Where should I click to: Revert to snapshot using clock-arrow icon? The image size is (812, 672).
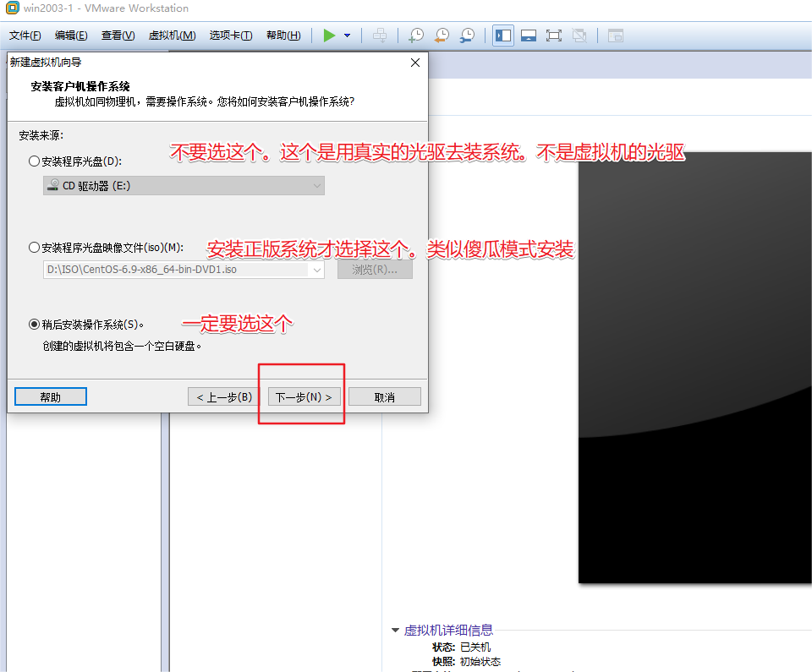442,36
